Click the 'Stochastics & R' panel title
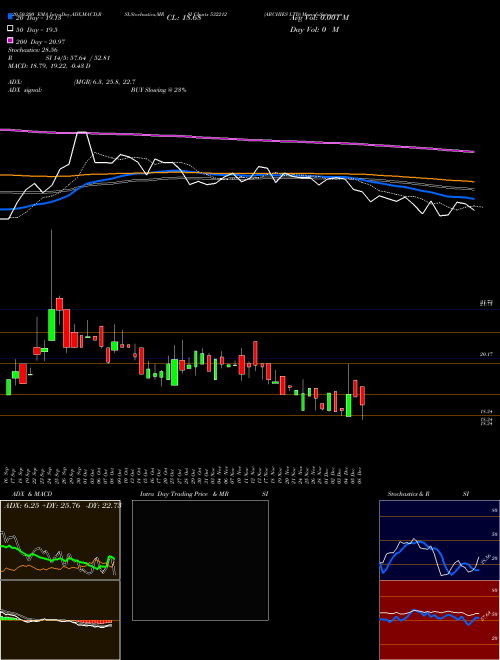 pyautogui.click(x=409, y=494)
